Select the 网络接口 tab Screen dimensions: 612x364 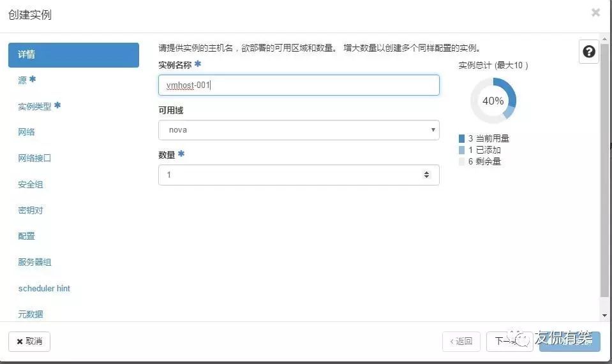pos(34,158)
